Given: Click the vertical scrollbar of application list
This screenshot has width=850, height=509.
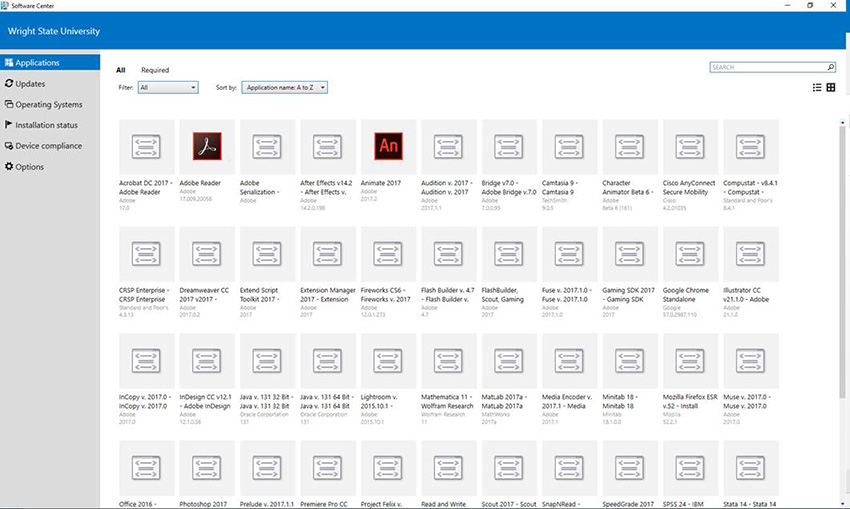Looking at the screenshot, I should pyautogui.click(x=842, y=260).
